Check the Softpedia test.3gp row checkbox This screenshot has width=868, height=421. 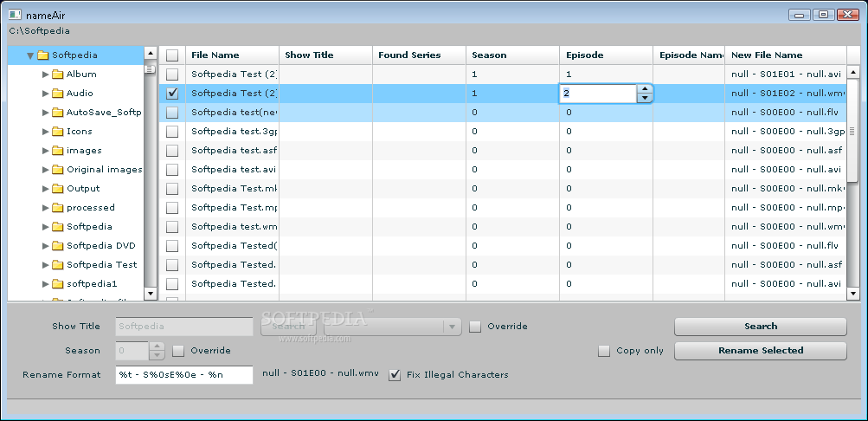[x=172, y=132]
